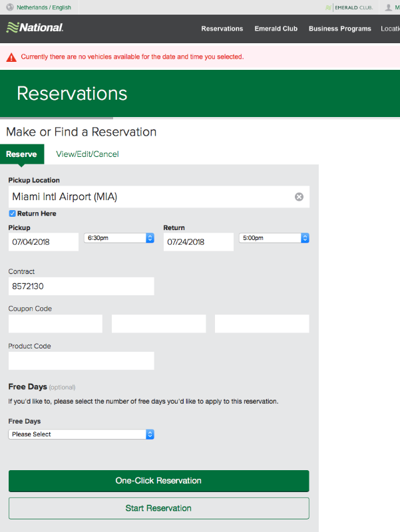Click the One-Click Reservation button
Screen dimensions: 400x532
coord(158,481)
